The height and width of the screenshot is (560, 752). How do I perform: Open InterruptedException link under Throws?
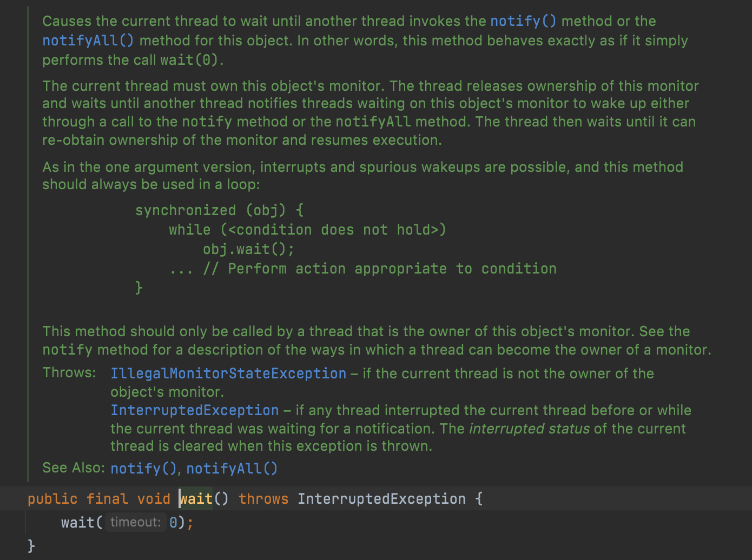tap(195, 410)
